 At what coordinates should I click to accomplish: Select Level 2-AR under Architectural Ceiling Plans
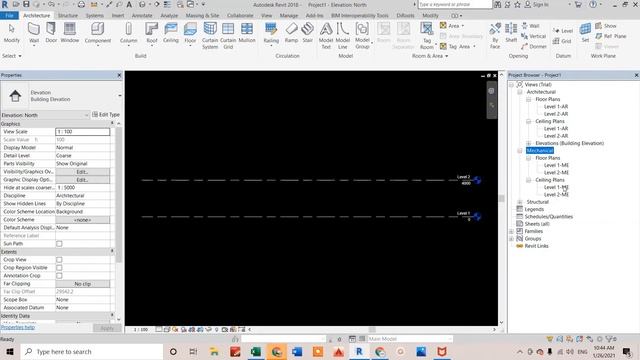click(x=556, y=136)
